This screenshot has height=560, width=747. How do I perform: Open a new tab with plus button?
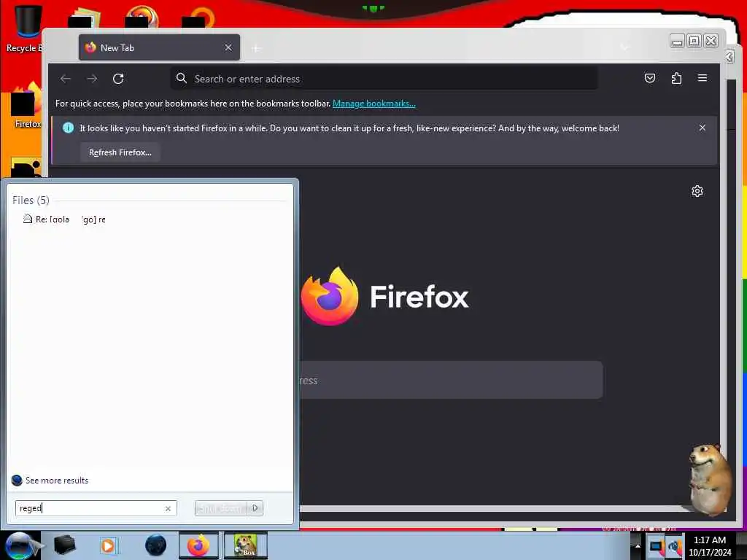pos(256,48)
